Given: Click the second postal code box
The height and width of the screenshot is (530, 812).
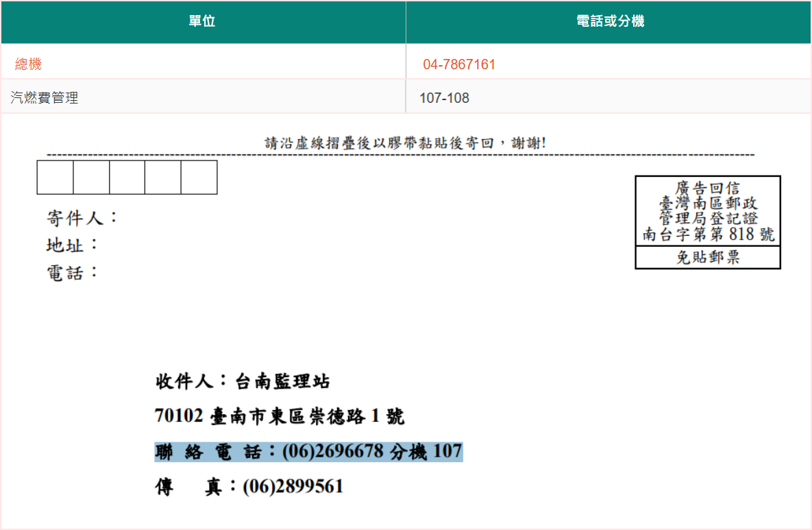Looking at the screenshot, I should [x=91, y=178].
